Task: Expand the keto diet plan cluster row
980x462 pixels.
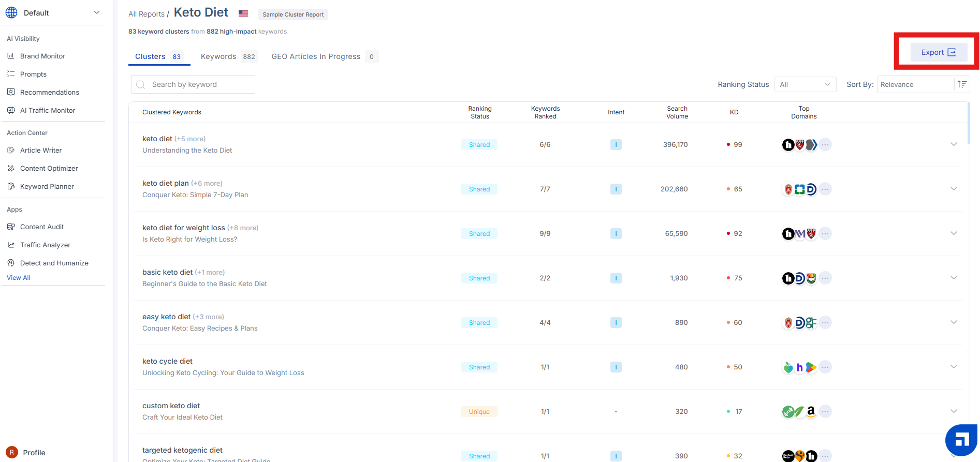Action: pos(954,189)
